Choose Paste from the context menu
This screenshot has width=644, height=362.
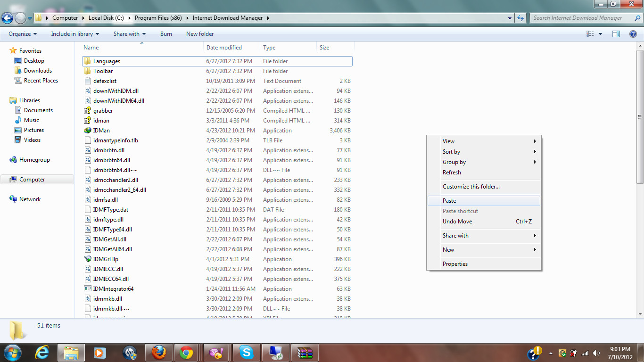tap(449, 201)
